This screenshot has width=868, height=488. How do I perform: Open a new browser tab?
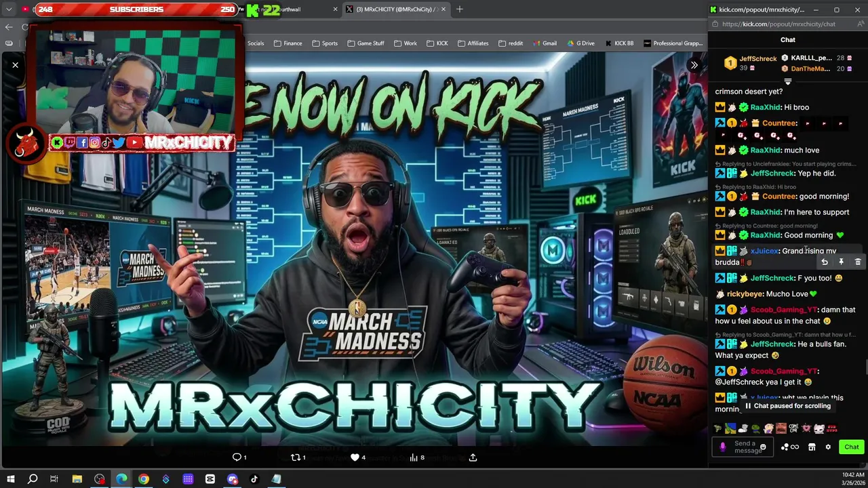460,9
